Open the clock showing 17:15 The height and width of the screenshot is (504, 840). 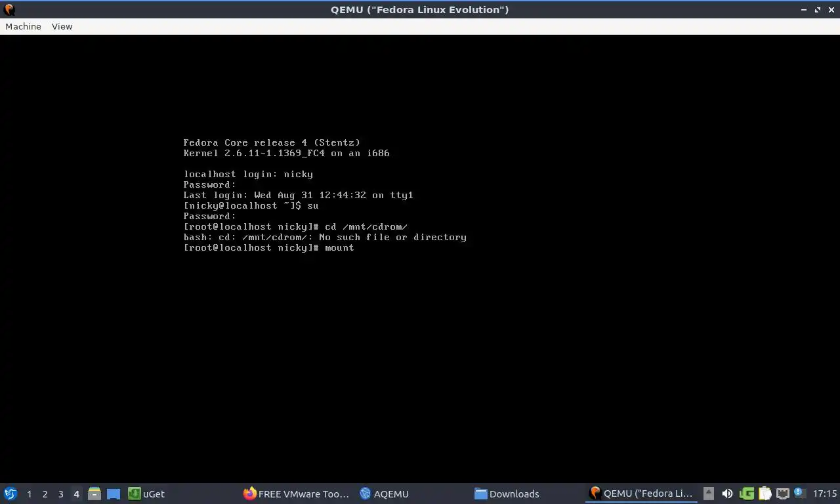(x=825, y=493)
